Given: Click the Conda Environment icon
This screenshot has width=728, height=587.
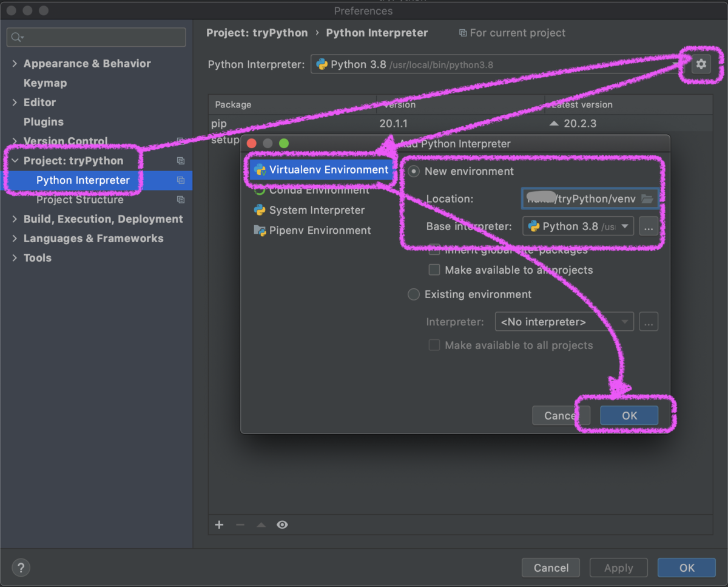Looking at the screenshot, I should [x=260, y=190].
